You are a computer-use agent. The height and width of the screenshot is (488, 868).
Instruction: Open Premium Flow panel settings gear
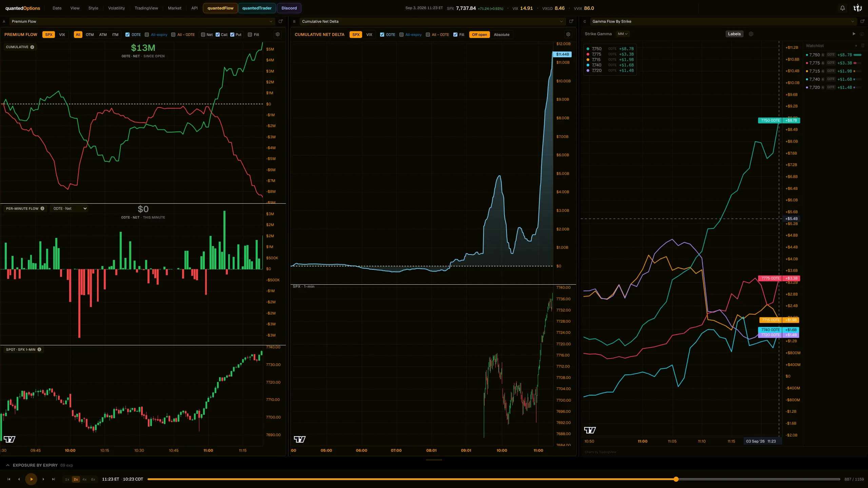278,35
